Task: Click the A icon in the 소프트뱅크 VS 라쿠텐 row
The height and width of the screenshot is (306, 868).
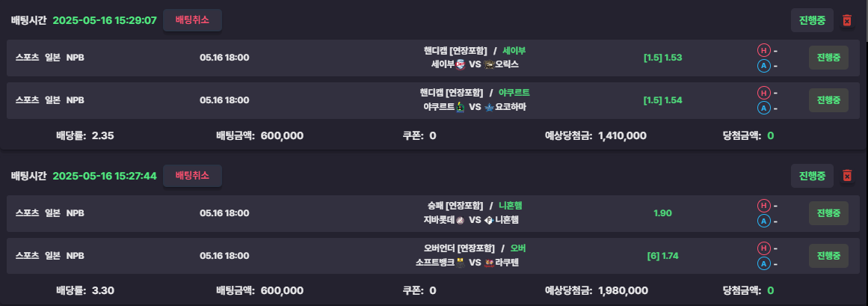Action: 764,264
